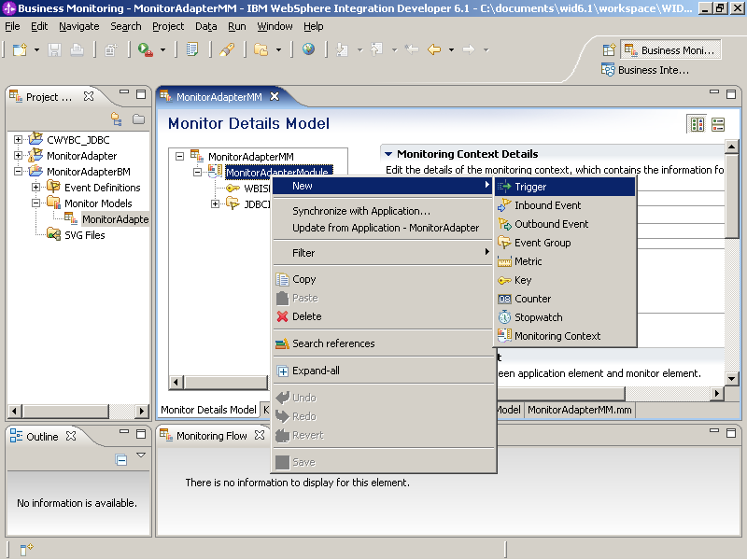
Task: Click the project tree horizontal scrollbar
Action: tap(65, 411)
